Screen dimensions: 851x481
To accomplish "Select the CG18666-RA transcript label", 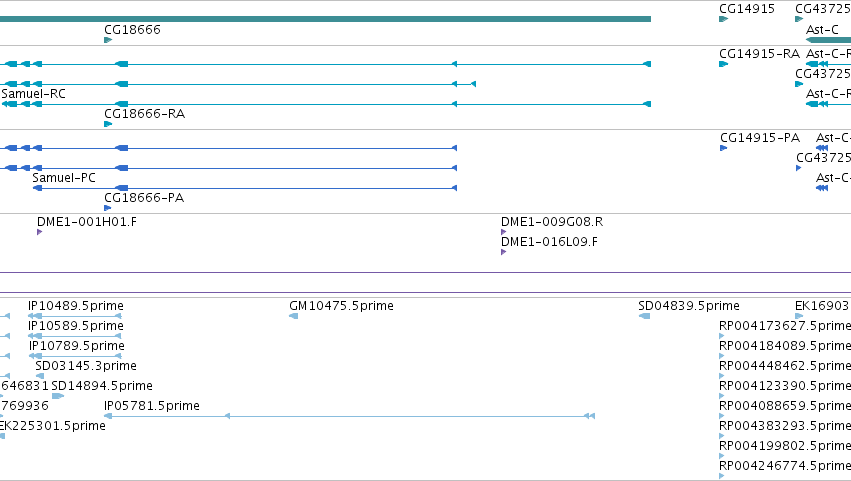I will coord(144,113).
